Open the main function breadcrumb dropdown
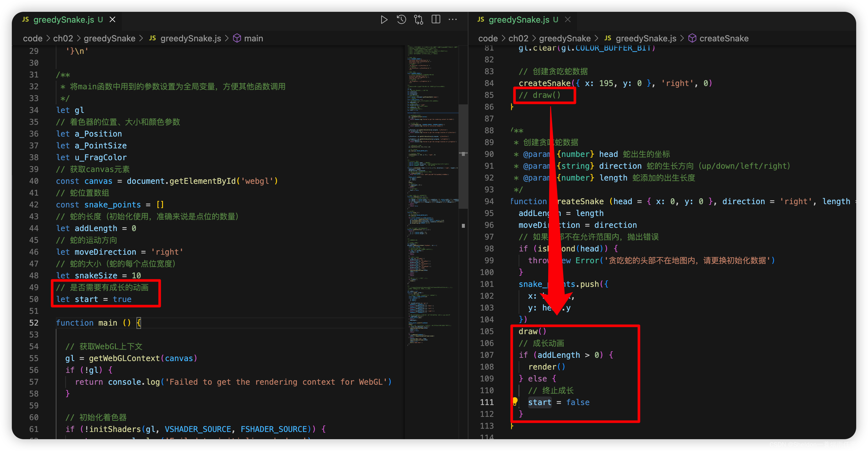The image size is (868, 451). (x=253, y=38)
